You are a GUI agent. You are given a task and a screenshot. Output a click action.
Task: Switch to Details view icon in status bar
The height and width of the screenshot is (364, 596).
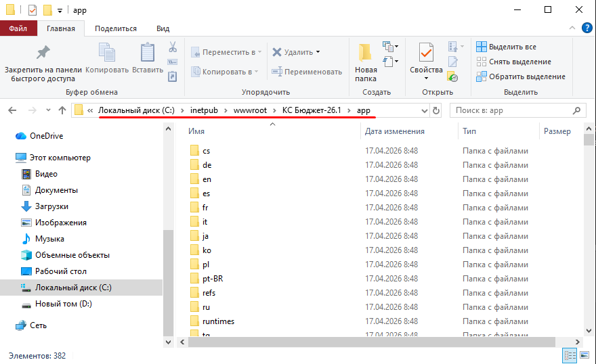[x=570, y=356]
